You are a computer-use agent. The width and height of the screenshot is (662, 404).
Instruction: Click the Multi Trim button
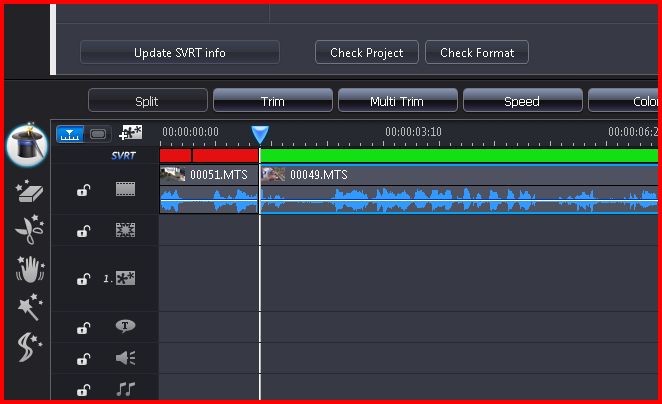pyautogui.click(x=397, y=101)
